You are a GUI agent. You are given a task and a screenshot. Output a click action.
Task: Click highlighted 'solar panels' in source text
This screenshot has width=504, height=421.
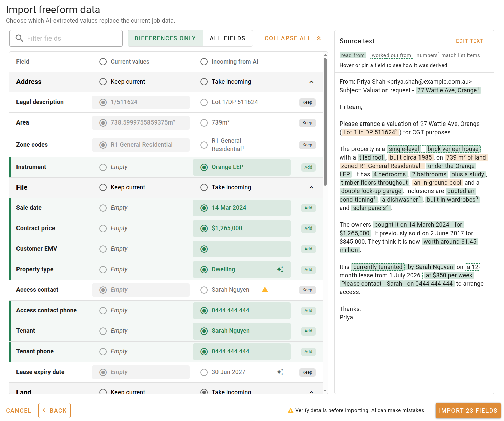coord(371,208)
